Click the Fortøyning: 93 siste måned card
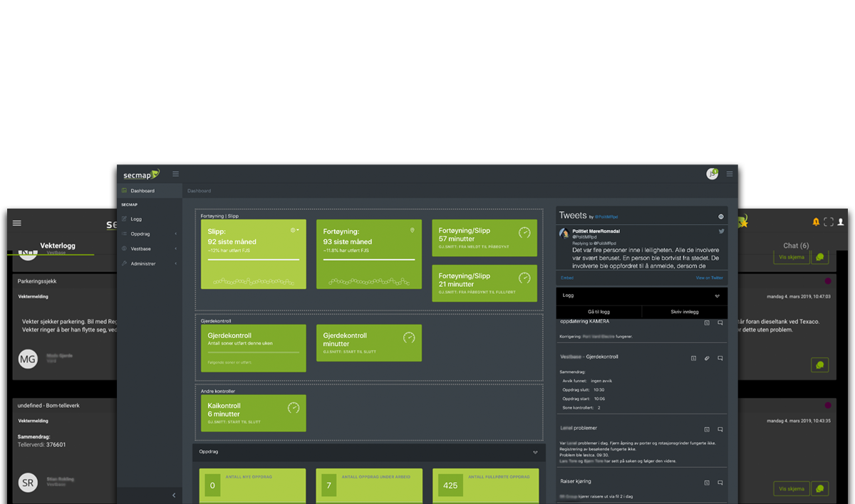The image size is (855, 504). [369, 254]
